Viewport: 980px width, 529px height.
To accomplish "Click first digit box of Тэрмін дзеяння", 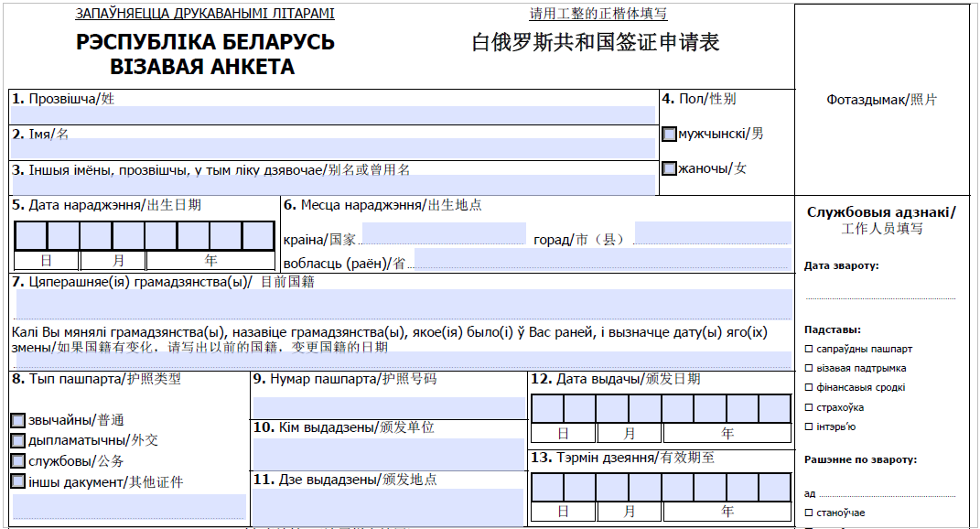I will coord(547,487).
